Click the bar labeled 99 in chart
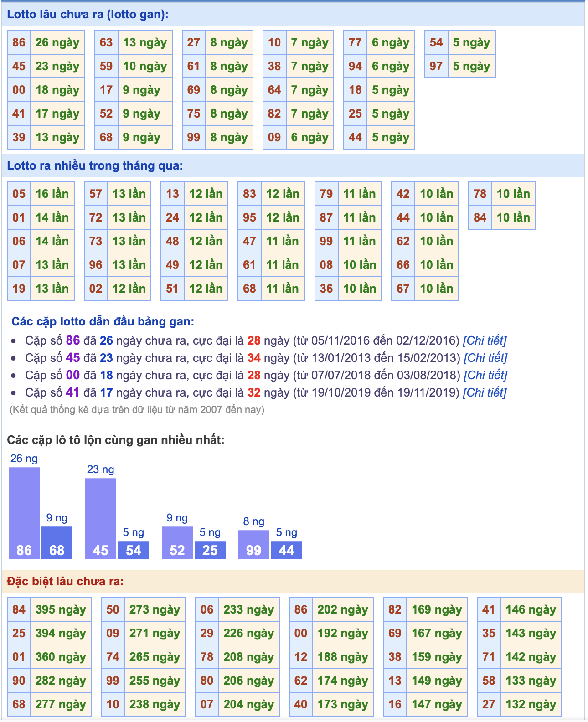This screenshot has width=588, height=722. tap(254, 544)
